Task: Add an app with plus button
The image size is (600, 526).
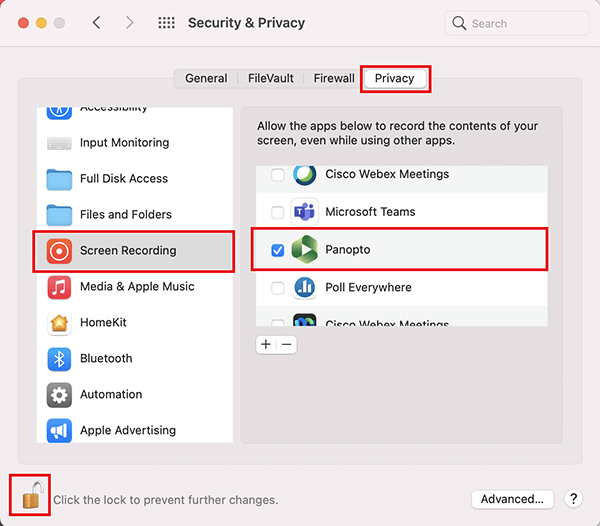Action: 266,345
